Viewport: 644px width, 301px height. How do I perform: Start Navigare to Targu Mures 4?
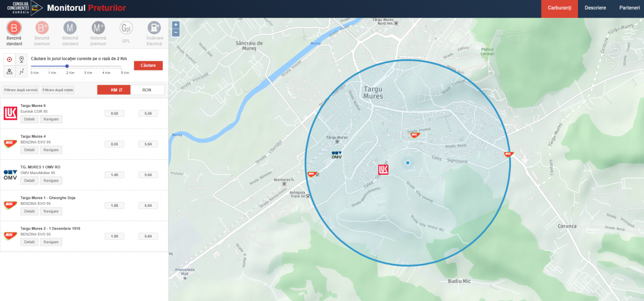coord(51,150)
